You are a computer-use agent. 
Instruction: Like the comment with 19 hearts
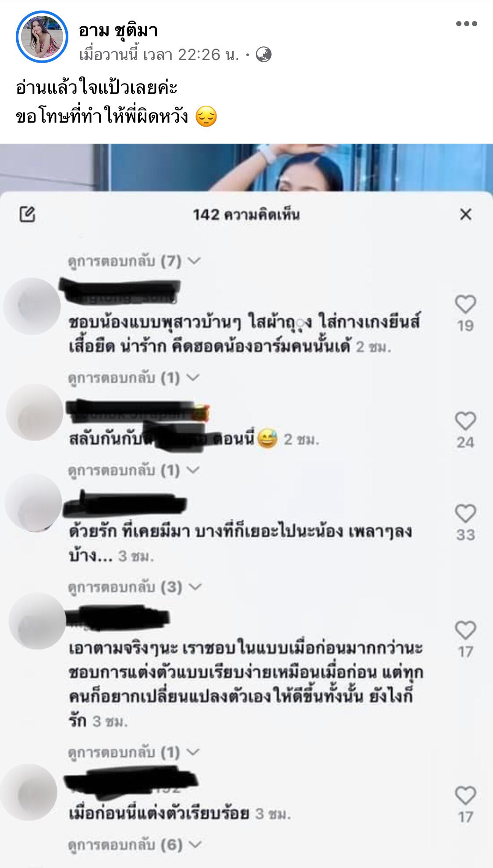point(465,304)
